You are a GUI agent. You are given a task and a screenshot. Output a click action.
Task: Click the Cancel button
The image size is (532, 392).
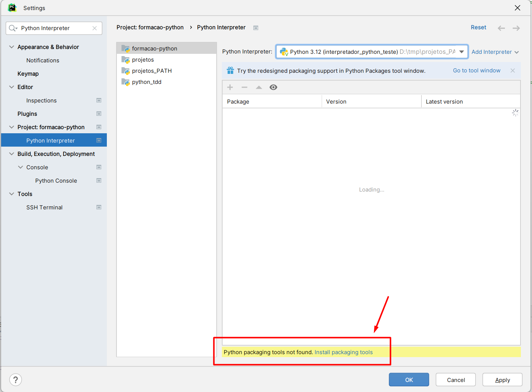pos(456,380)
